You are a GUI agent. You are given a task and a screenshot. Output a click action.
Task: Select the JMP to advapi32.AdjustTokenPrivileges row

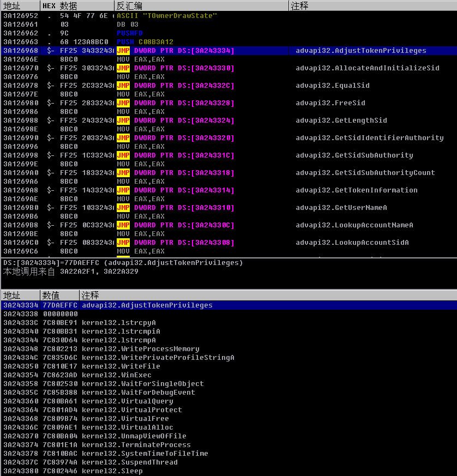click(229, 51)
